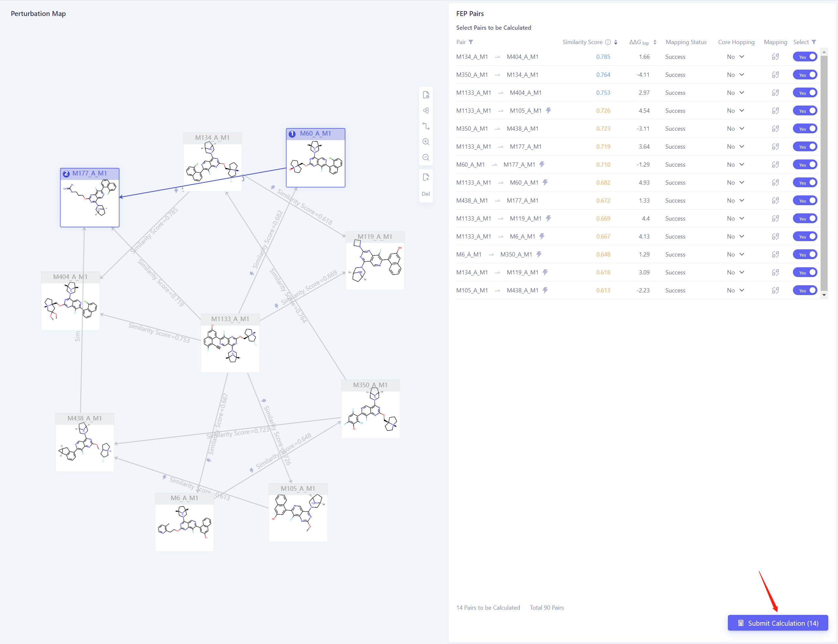The height and width of the screenshot is (644, 838).
Task: Click the Core Hopping column header
Action: click(x=736, y=42)
